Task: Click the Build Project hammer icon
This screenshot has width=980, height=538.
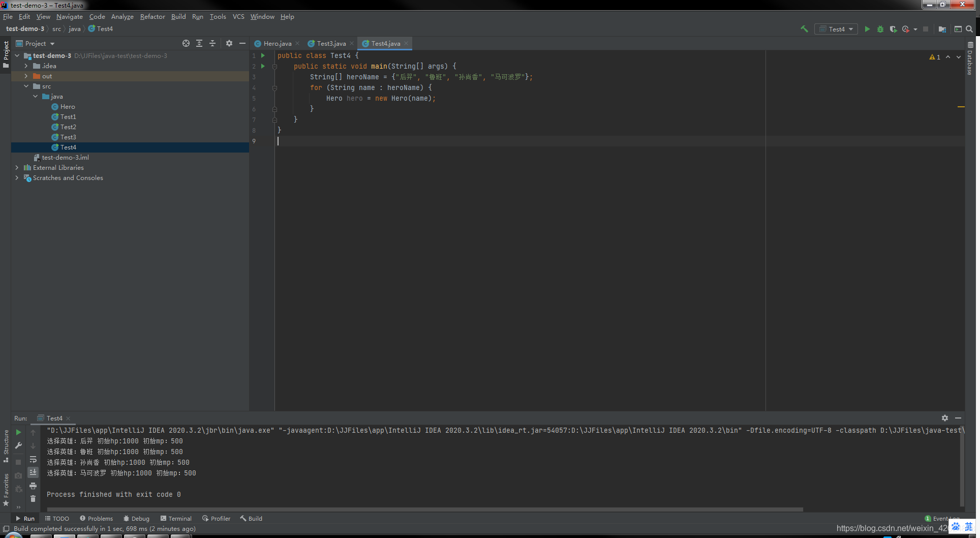Action: click(804, 29)
